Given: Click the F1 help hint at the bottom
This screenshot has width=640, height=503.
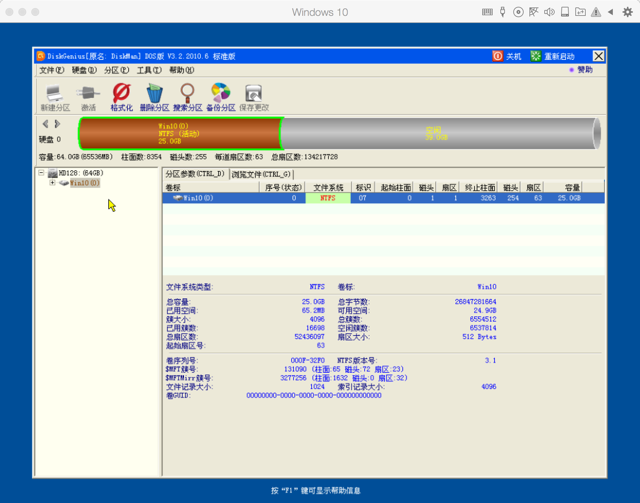Looking at the screenshot, I should coord(316,490).
